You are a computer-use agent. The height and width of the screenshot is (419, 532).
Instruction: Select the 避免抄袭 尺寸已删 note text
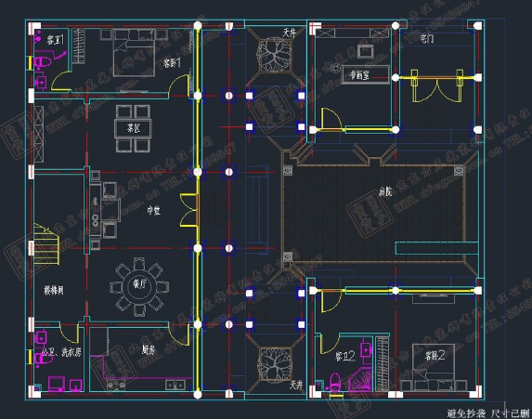point(487,413)
